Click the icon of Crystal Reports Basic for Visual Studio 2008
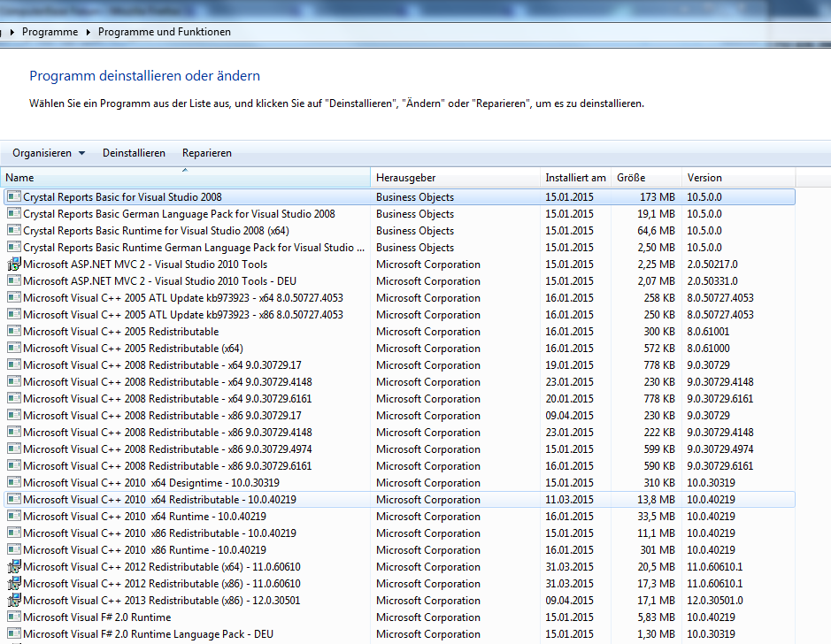This screenshot has width=831, height=644. [x=14, y=196]
